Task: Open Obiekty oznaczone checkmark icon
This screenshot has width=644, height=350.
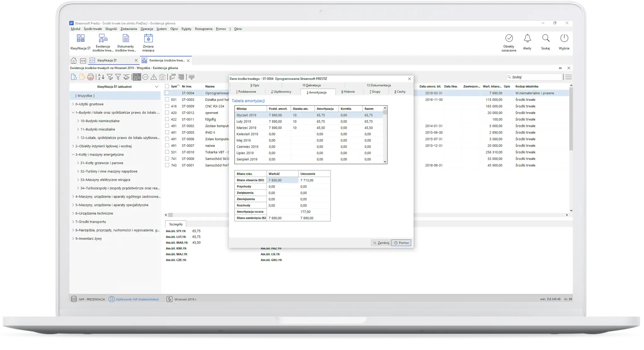Action: pos(509,38)
